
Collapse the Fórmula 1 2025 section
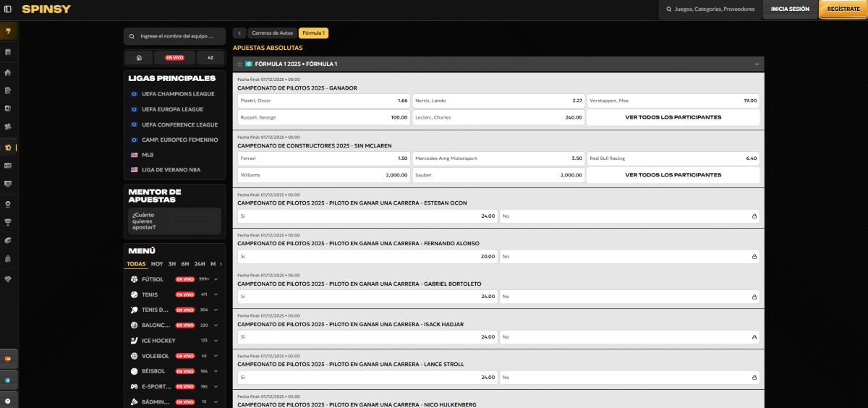pyautogui.click(x=757, y=64)
